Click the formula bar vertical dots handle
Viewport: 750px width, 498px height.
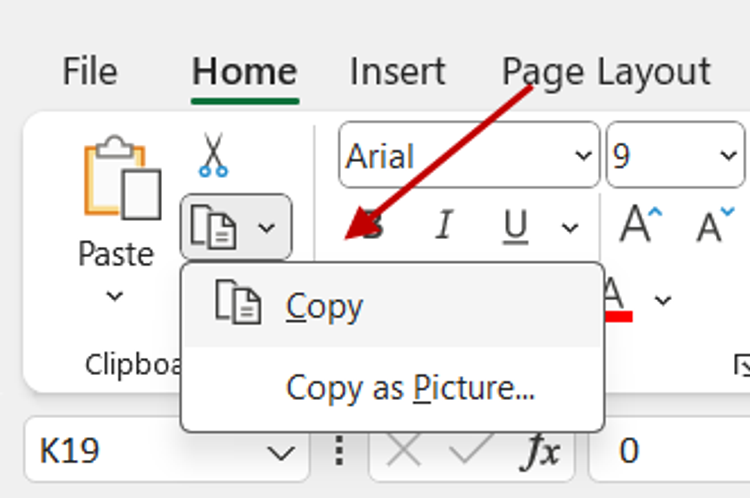(339, 450)
